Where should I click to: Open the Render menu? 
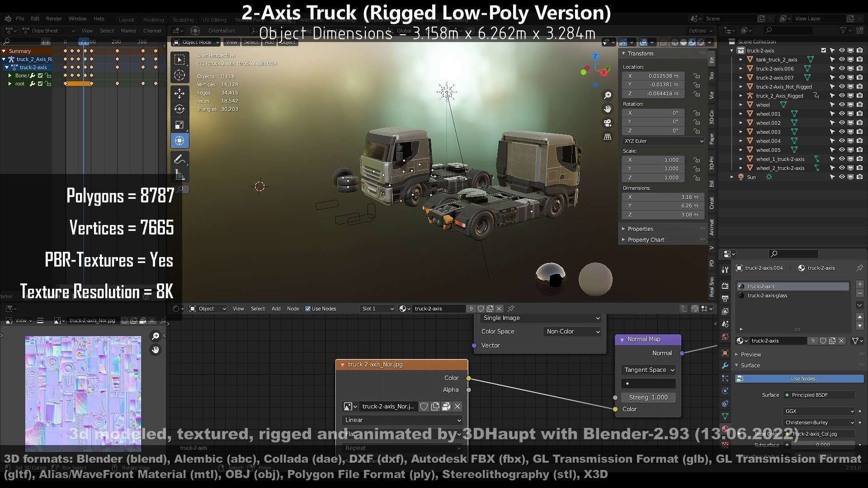click(x=54, y=19)
